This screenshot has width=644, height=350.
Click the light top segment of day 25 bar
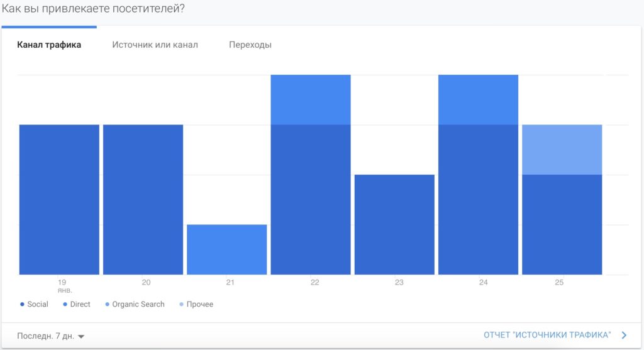point(562,150)
